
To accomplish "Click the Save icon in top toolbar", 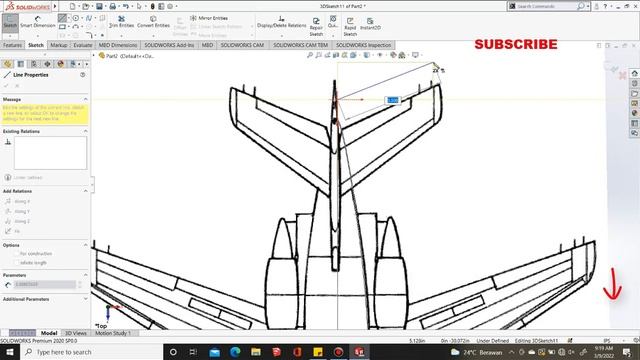I will tap(99, 6).
